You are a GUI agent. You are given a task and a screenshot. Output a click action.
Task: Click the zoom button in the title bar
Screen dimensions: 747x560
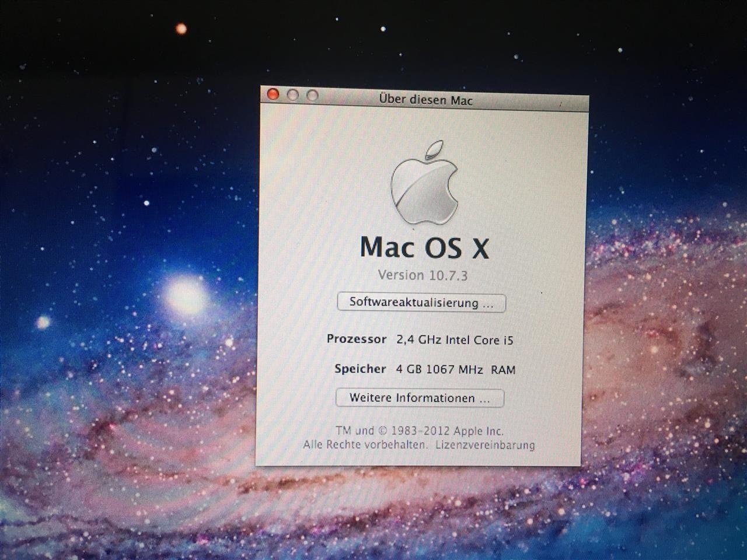coord(313,96)
